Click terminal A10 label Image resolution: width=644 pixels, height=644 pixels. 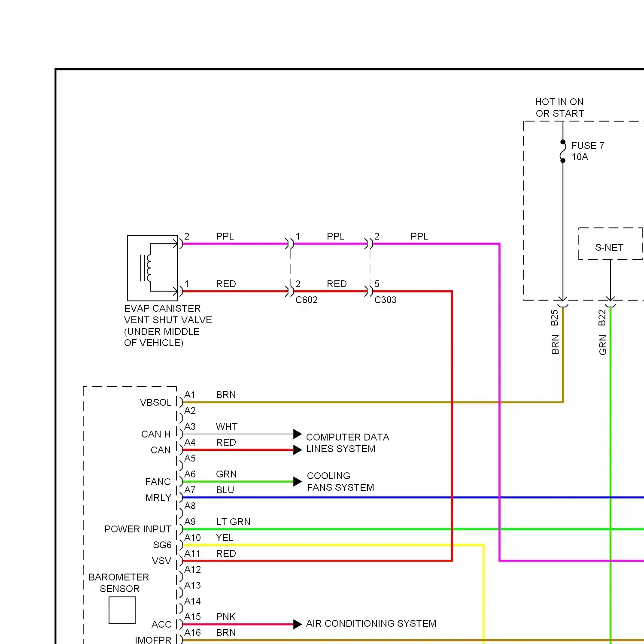192,538
